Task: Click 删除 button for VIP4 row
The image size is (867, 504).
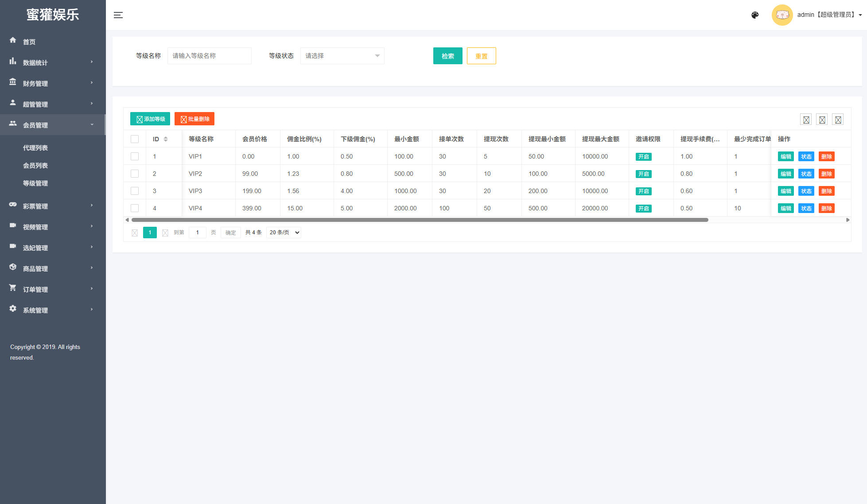Action: click(x=826, y=209)
